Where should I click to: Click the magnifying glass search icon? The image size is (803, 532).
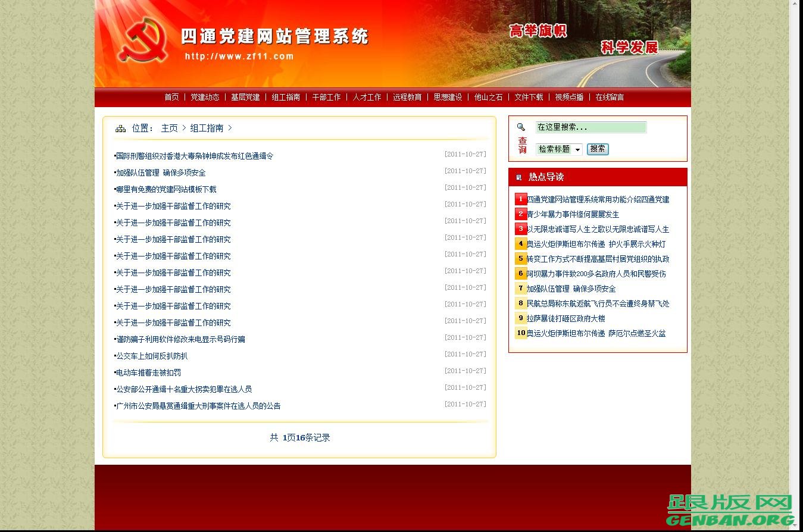pos(521,127)
